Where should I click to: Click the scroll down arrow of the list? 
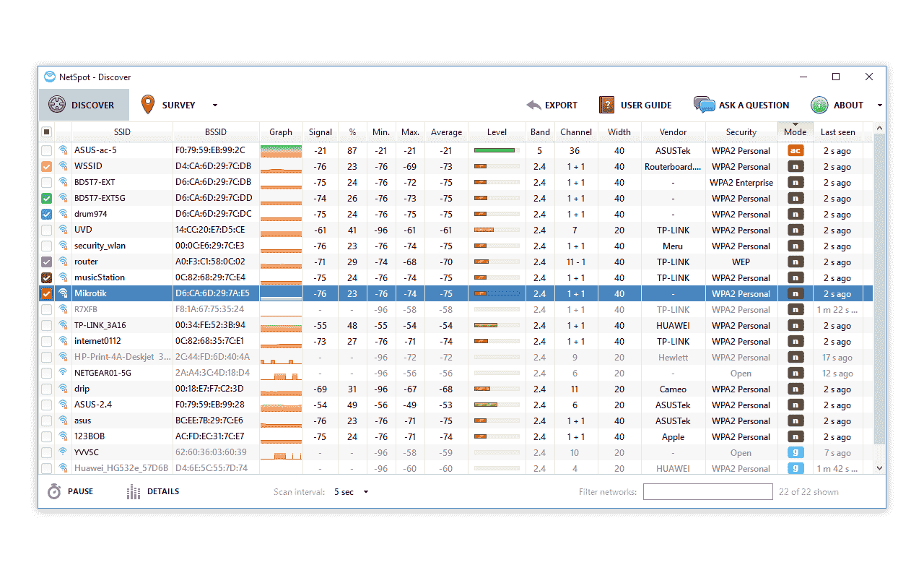pos(879,468)
